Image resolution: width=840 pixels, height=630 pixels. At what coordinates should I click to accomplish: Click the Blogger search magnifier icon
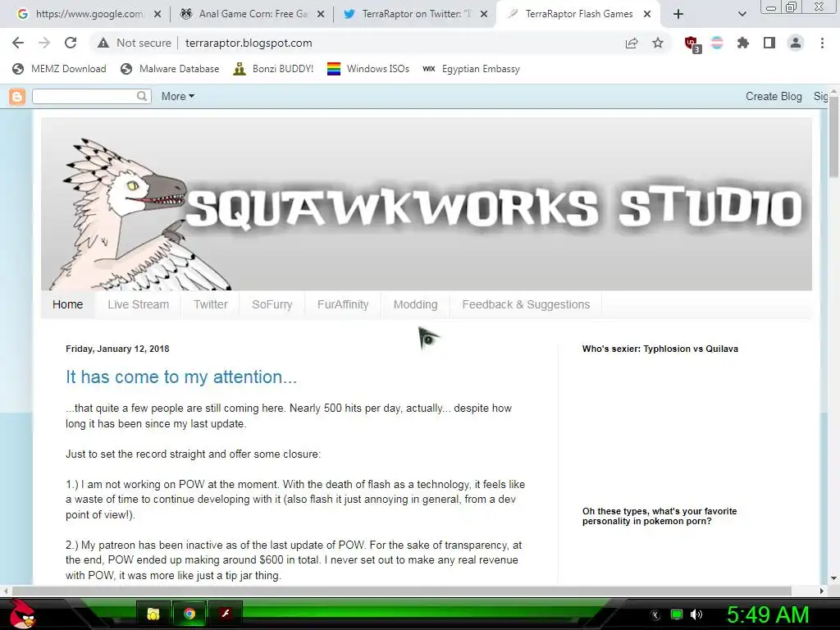coord(142,97)
